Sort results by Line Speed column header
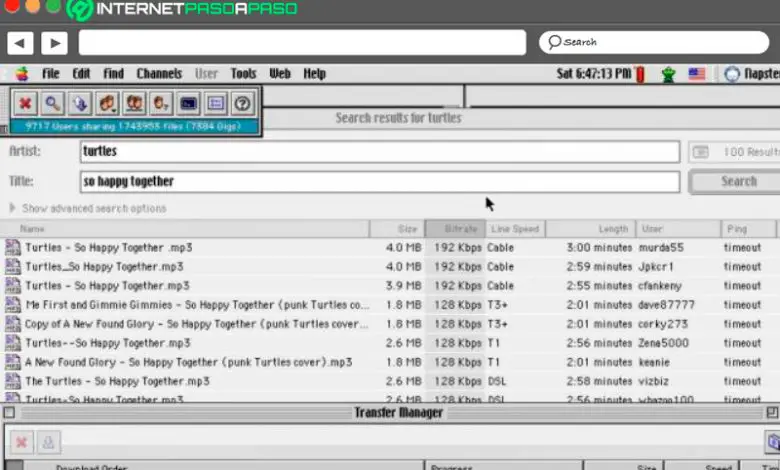The width and height of the screenshot is (780, 470). (515, 229)
